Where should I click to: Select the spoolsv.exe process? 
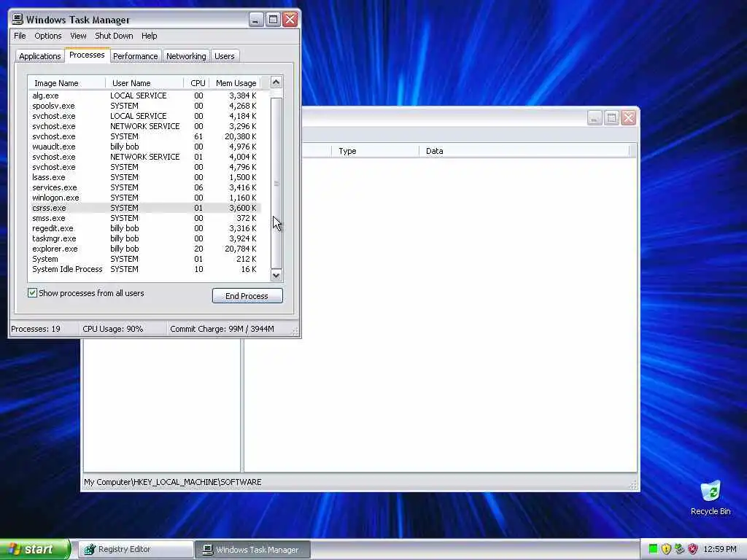[144, 106]
